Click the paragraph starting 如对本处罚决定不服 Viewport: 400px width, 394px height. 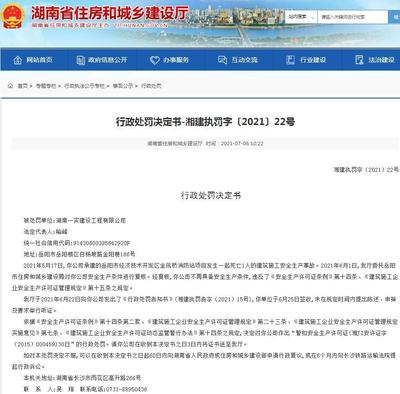pyautogui.click(x=204, y=361)
